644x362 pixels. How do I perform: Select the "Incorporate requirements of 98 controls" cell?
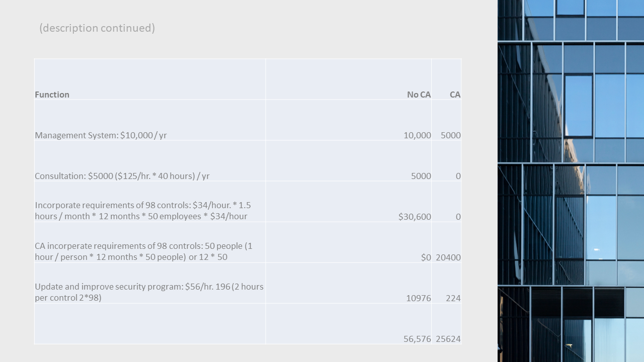coord(142,211)
